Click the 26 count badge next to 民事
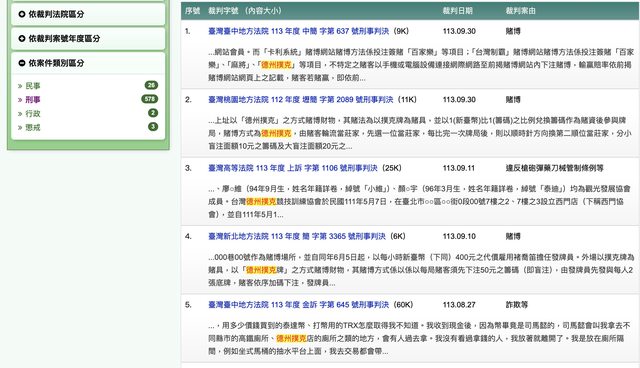Image resolution: width=640 pixels, height=368 pixels. coord(151,85)
